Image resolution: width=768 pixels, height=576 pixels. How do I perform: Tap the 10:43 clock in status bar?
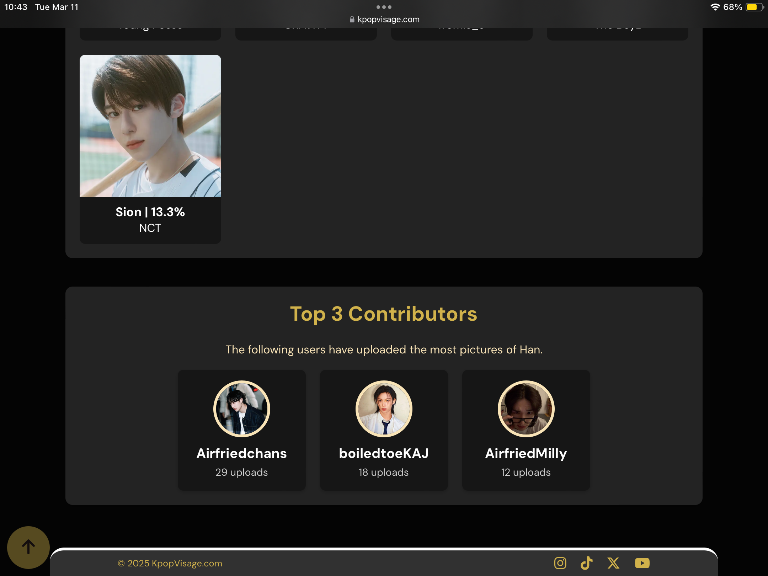(16, 7)
